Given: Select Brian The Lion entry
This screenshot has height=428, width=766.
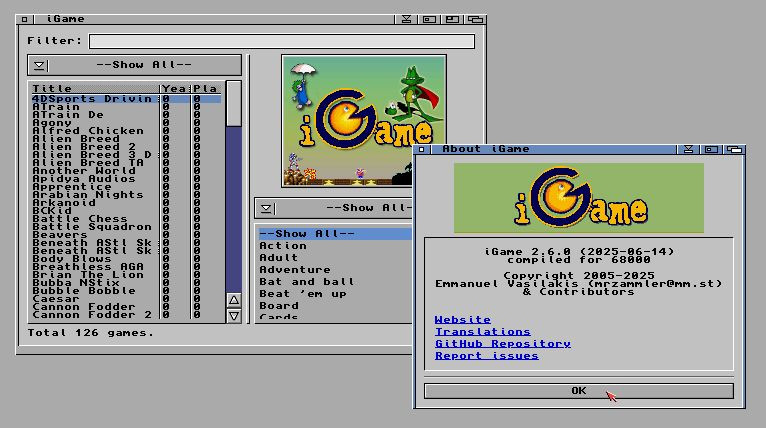Looking at the screenshot, I should [x=126, y=275].
